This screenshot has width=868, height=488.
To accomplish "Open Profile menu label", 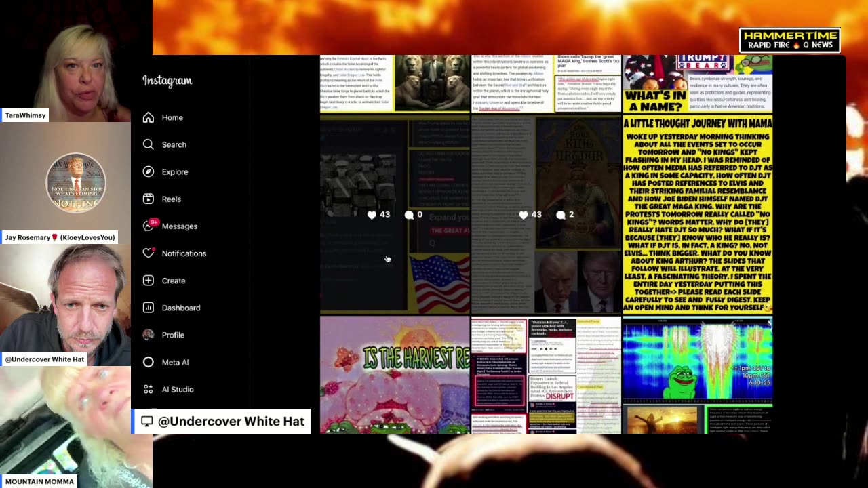I will click(x=173, y=335).
